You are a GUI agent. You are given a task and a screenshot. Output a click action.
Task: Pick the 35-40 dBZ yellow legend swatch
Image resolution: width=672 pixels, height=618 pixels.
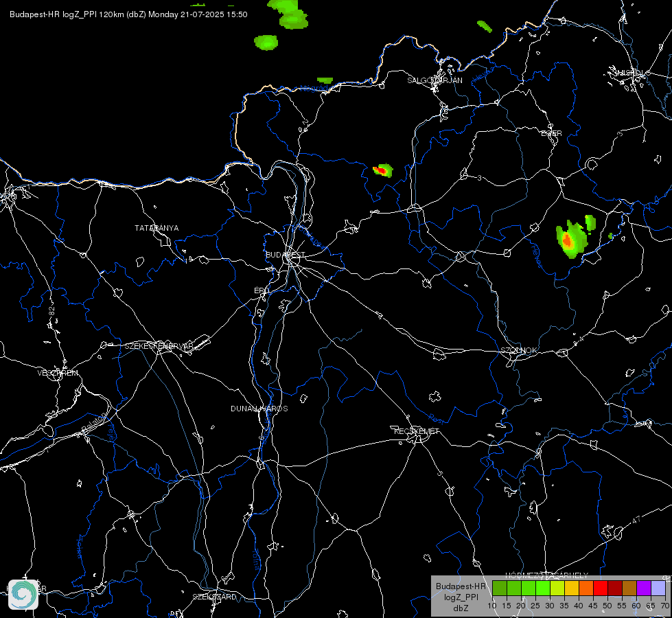pos(572,588)
